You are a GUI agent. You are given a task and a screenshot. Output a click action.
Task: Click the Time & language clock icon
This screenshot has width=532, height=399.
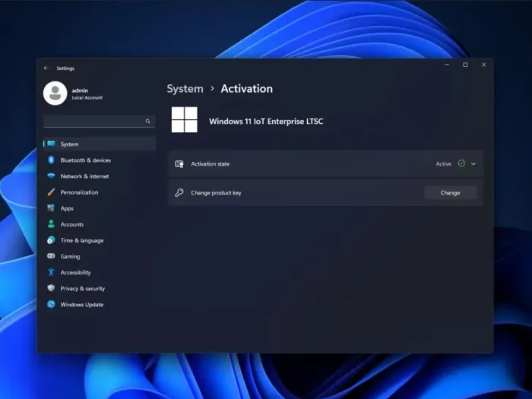pyautogui.click(x=51, y=240)
